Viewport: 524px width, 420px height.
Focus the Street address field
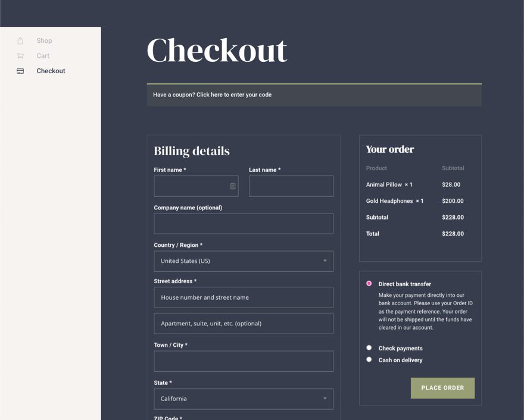pos(243,297)
